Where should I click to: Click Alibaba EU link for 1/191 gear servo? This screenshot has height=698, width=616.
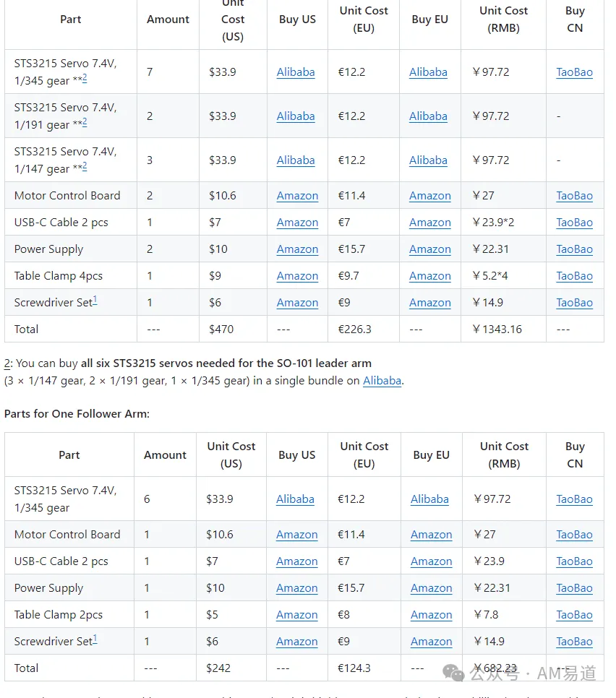tap(428, 116)
